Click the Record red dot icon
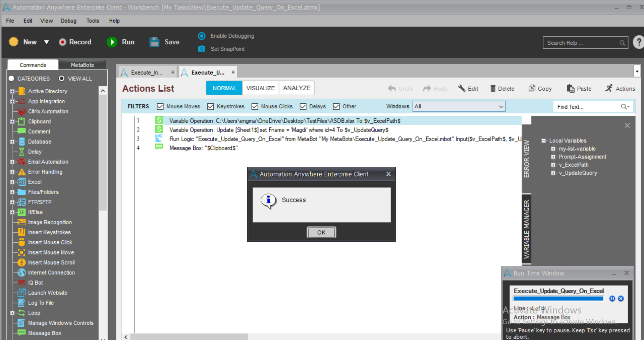This screenshot has width=644, height=340. click(x=62, y=42)
